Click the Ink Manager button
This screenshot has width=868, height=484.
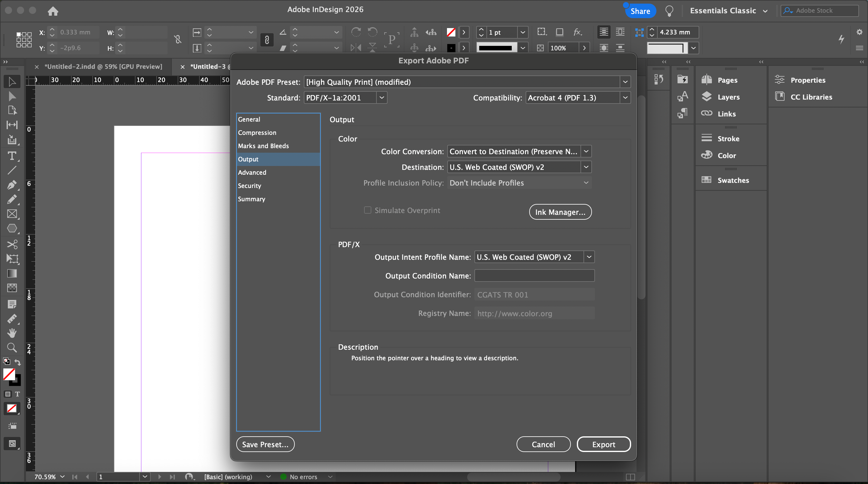[x=560, y=212]
